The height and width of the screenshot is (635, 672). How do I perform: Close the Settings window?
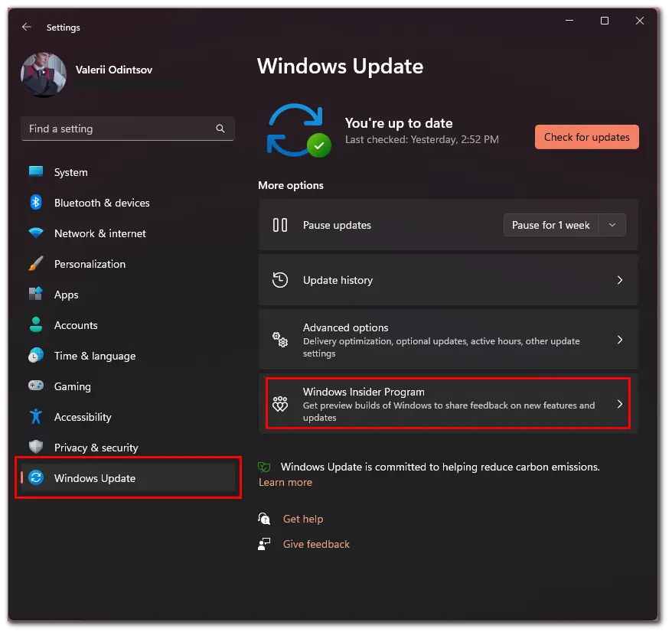[640, 21]
